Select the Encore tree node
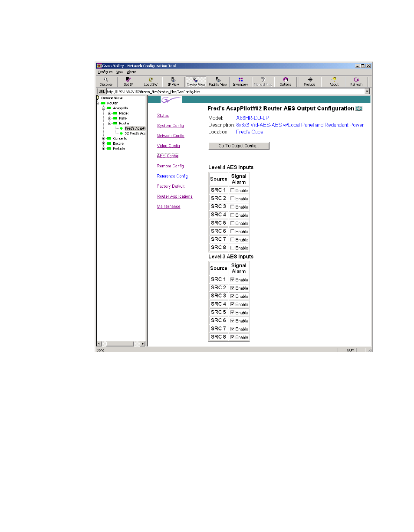The height and width of the screenshot is (532, 414). click(x=118, y=144)
